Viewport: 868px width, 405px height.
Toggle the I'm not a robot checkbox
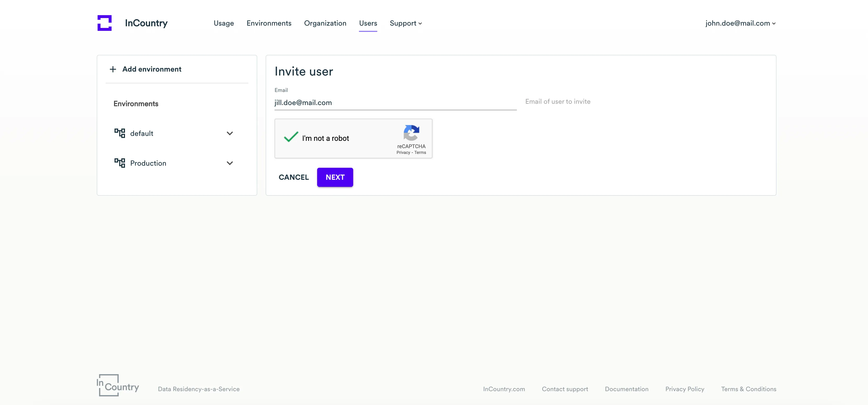coord(291,137)
